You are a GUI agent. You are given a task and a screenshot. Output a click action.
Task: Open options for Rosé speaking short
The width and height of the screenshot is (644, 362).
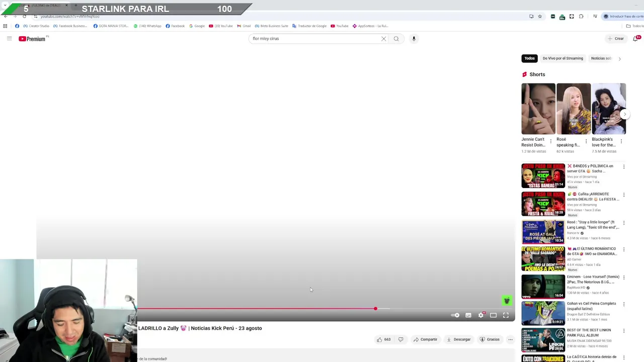tap(586, 141)
